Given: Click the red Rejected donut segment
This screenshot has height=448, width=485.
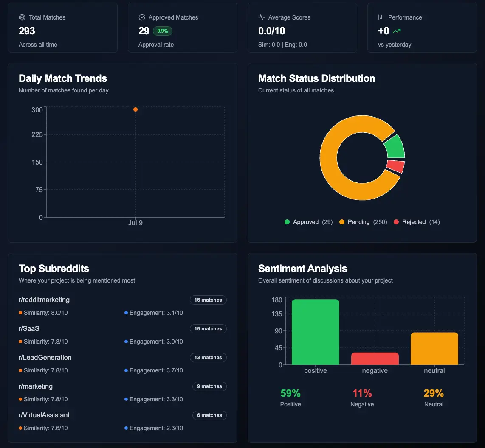Looking at the screenshot, I should [395, 166].
